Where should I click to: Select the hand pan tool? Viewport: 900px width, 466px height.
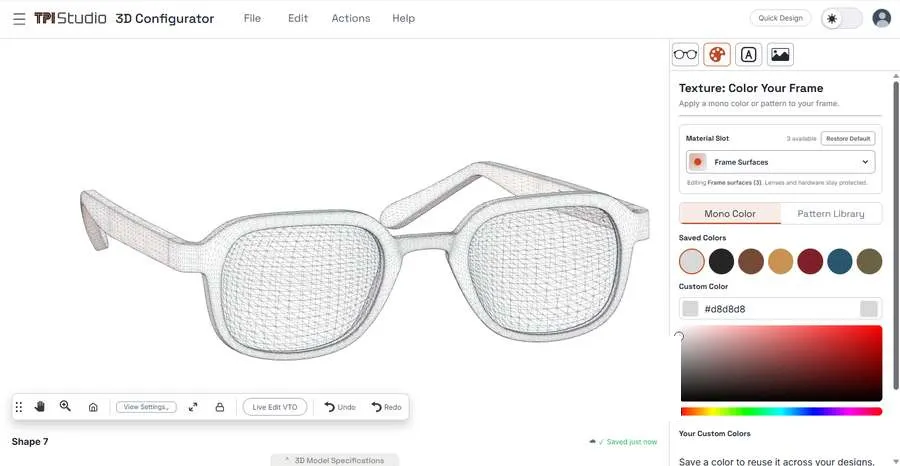point(40,406)
